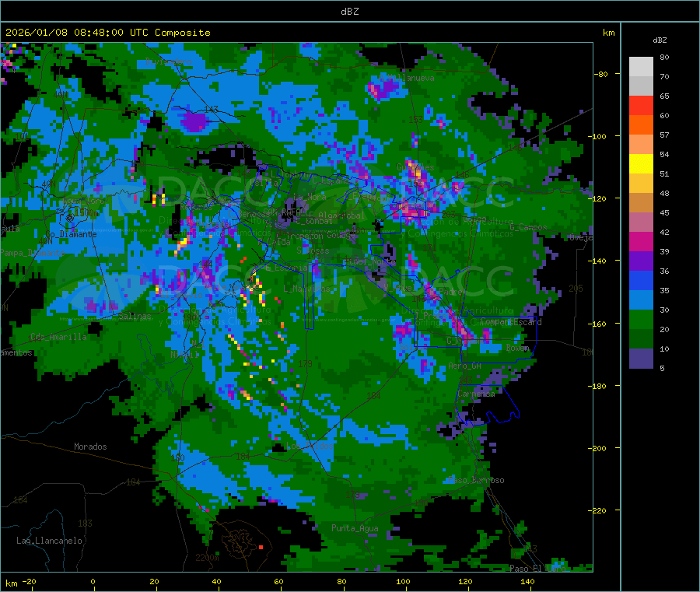Pick the light blue 30-35 dBZ legend swatch
The image size is (700, 592).
click(x=641, y=300)
